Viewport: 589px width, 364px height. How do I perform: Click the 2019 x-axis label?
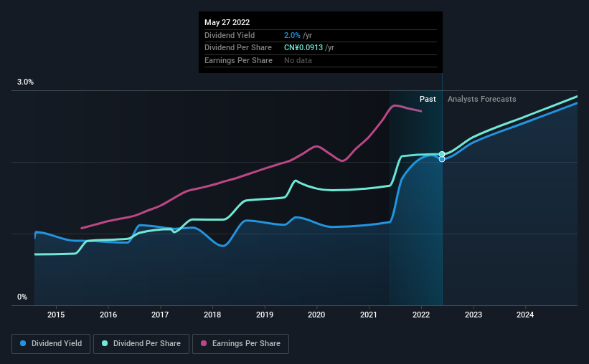click(x=265, y=315)
